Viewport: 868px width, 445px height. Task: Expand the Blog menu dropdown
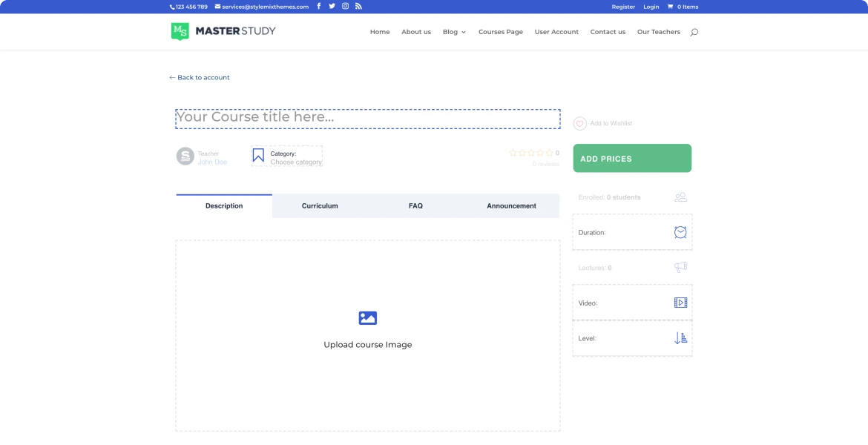click(454, 32)
